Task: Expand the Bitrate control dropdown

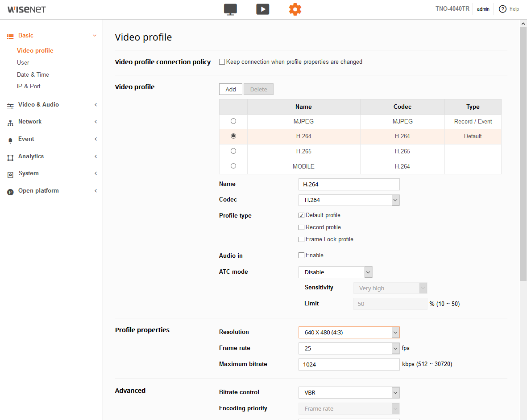Action: point(349,393)
